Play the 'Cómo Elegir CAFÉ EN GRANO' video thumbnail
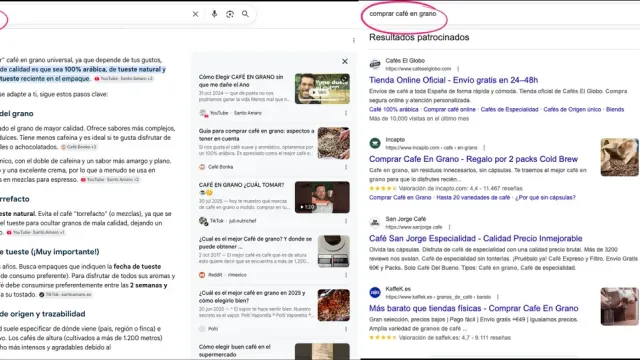 (x=322, y=89)
